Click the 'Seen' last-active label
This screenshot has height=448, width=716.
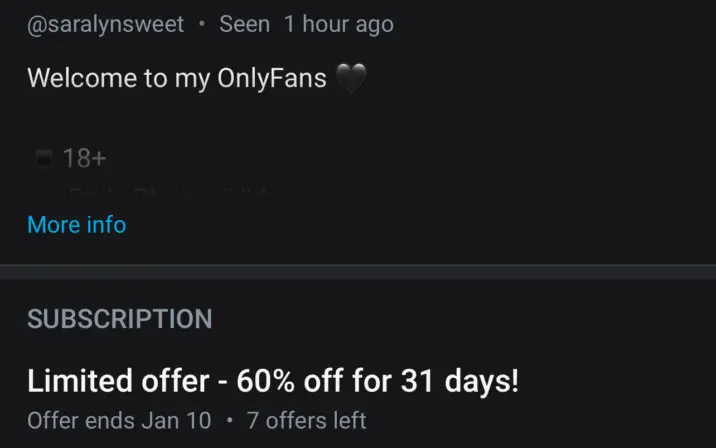[x=244, y=25]
